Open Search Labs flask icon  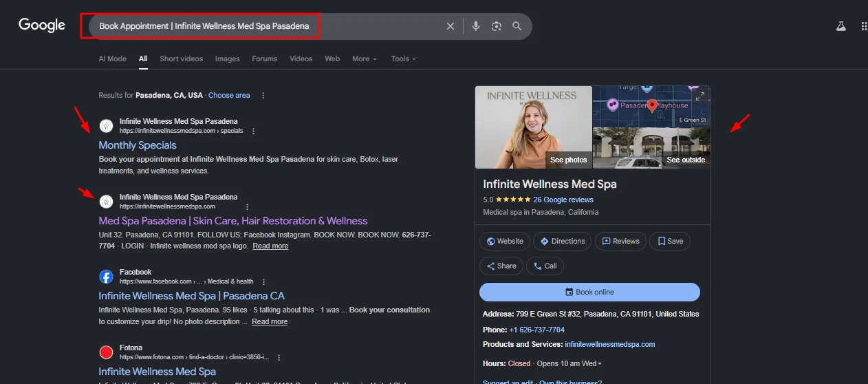[840, 26]
